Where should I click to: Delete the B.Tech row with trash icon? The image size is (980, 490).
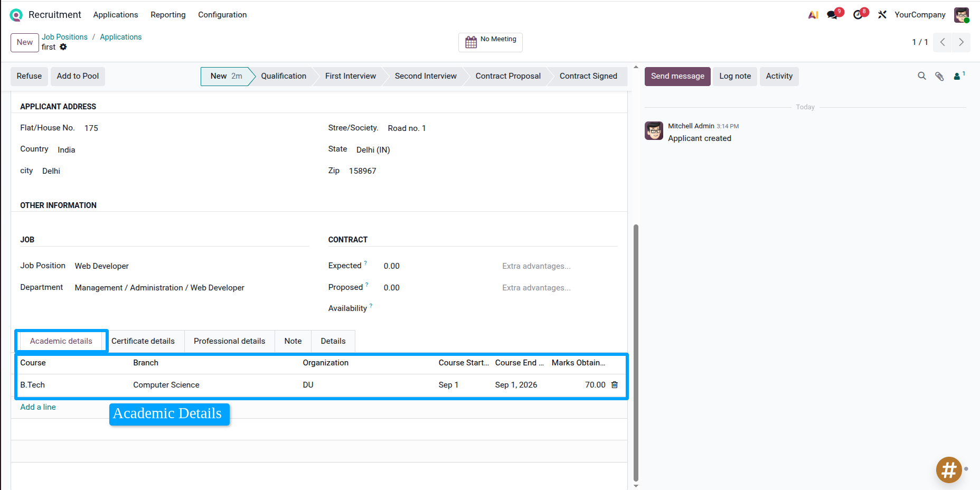[615, 385]
